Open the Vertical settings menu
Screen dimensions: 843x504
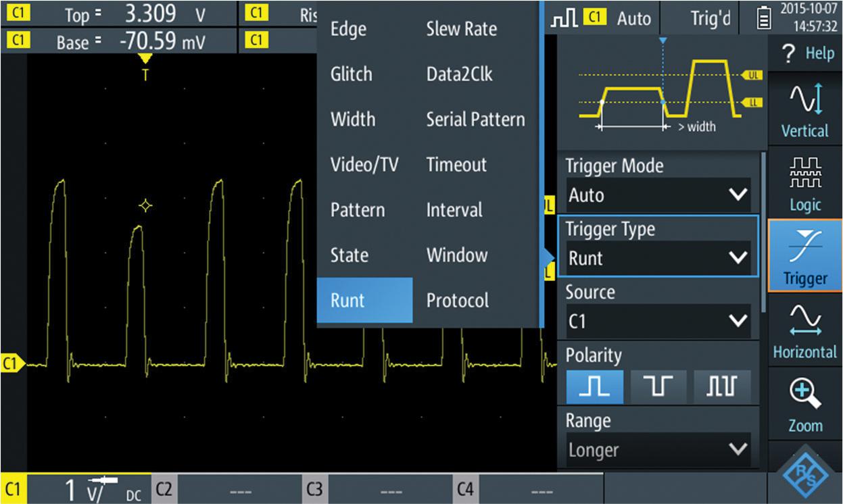(804, 108)
